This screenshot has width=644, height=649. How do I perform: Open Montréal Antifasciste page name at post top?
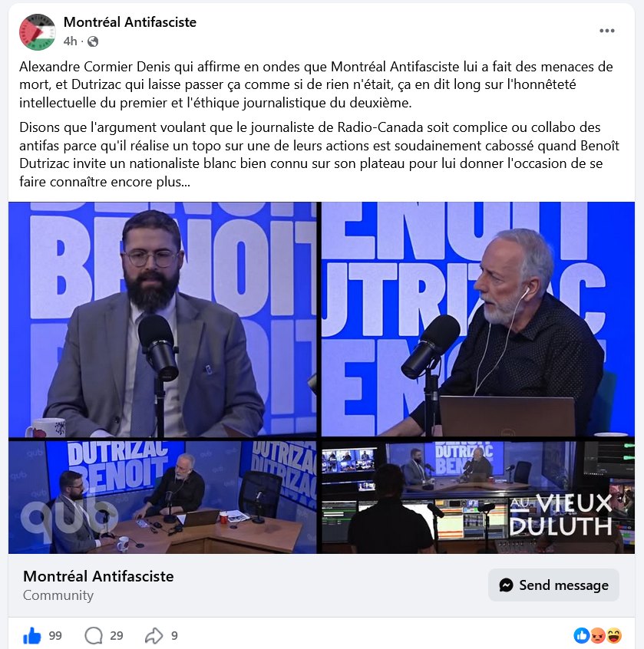pos(130,22)
